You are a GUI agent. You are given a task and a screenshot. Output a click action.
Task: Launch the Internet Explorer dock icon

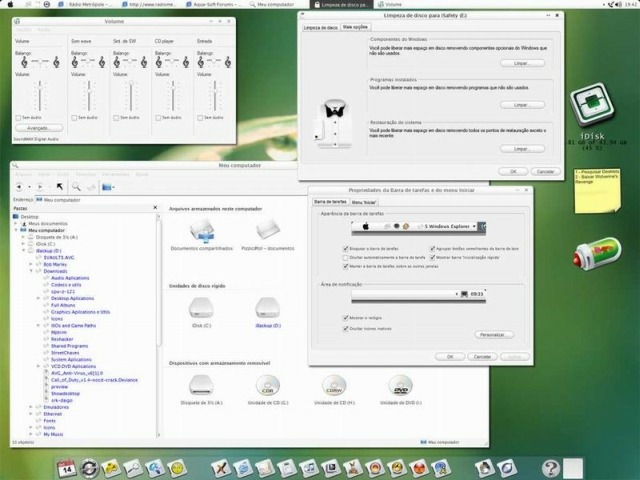[243, 468]
